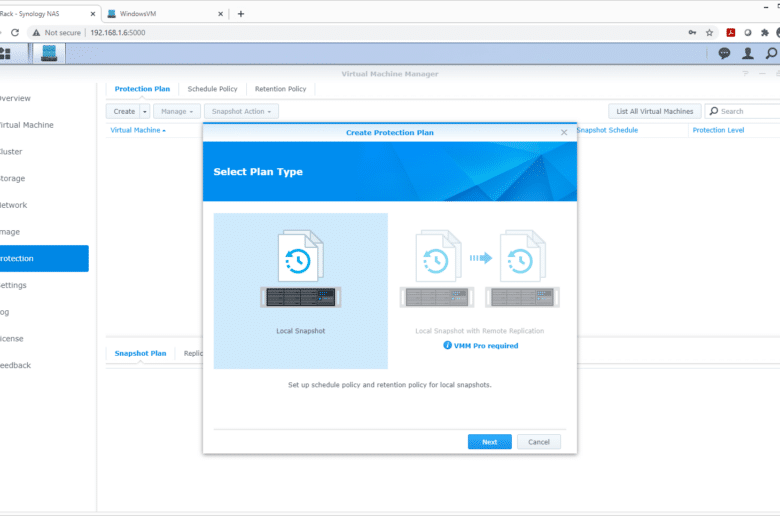Click the Local Snapshot clock document icon
Image resolution: width=780 pixels, height=516 pixels.
coord(300,256)
